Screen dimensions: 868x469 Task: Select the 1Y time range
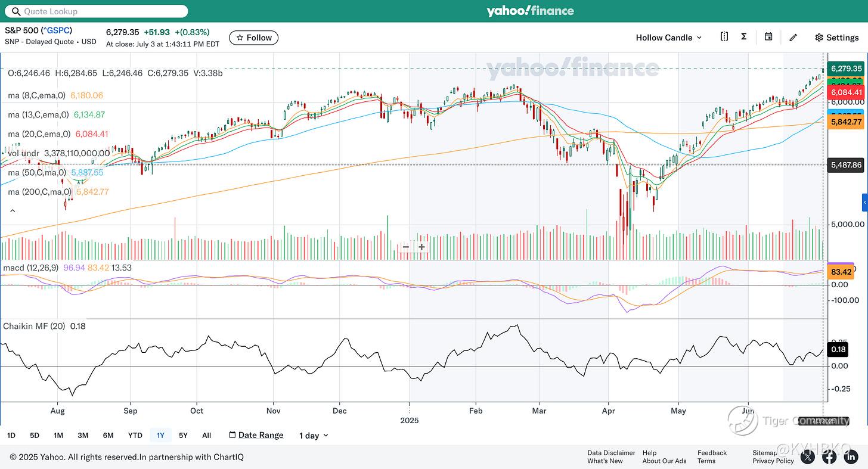pyautogui.click(x=160, y=436)
